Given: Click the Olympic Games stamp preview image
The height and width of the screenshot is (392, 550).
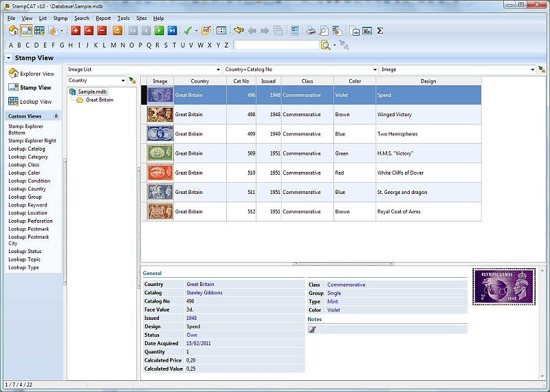Looking at the screenshot, I should pos(504,287).
